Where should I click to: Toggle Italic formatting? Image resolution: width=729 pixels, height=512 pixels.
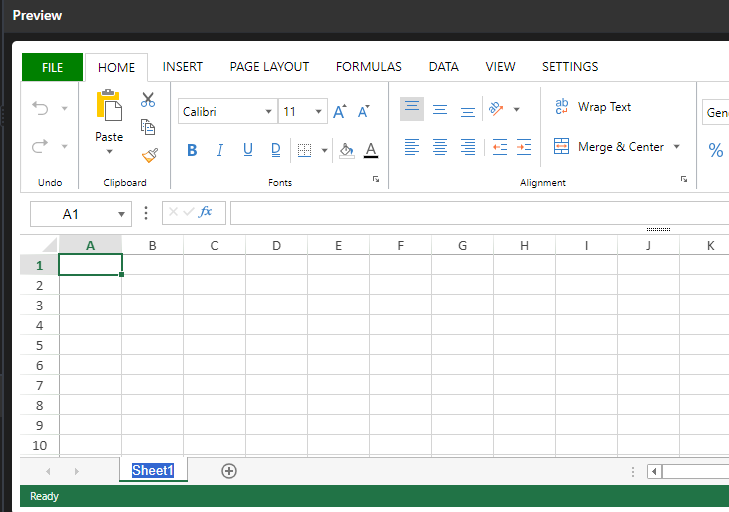coord(220,151)
